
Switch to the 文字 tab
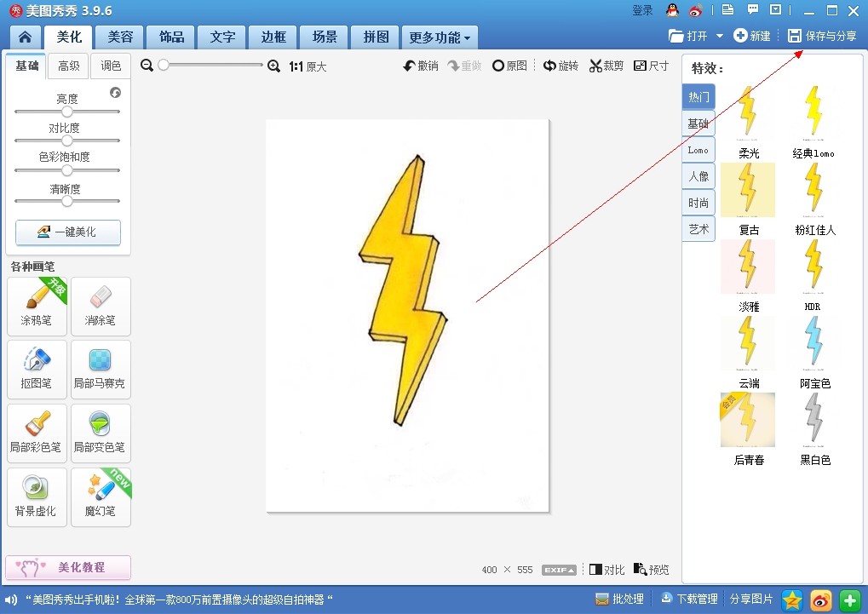pyautogui.click(x=222, y=37)
